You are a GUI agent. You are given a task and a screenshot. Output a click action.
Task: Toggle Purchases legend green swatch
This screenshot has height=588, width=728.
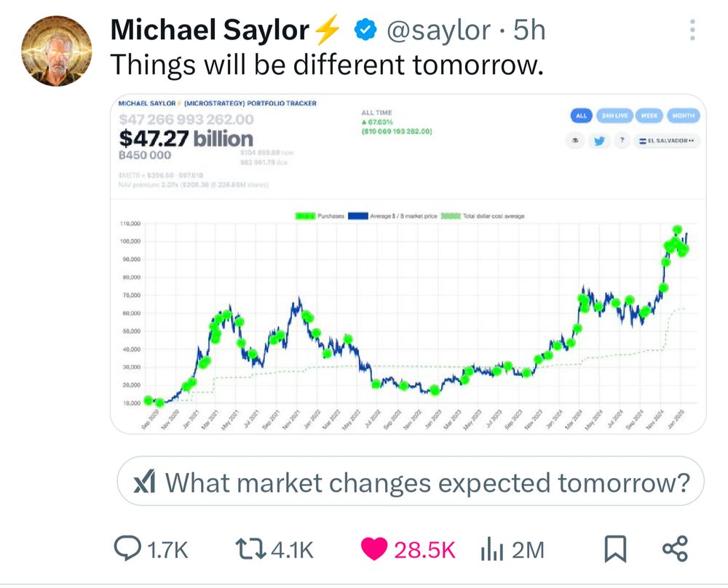(306, 216)
